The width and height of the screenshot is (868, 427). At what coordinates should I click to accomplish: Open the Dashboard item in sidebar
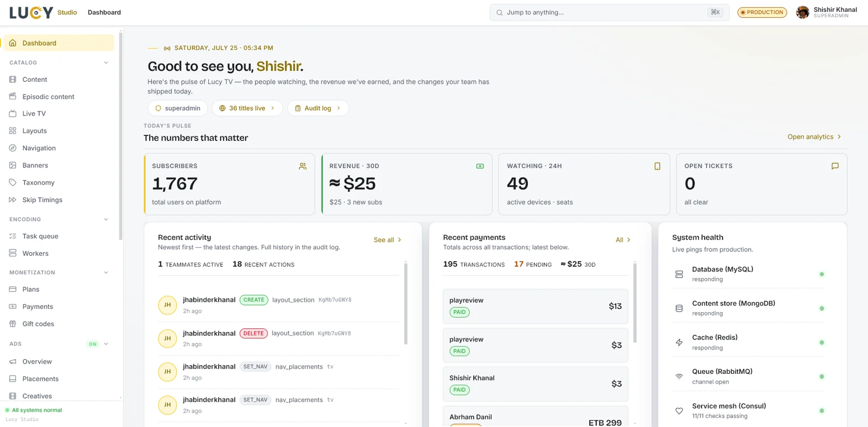[59, 43]
